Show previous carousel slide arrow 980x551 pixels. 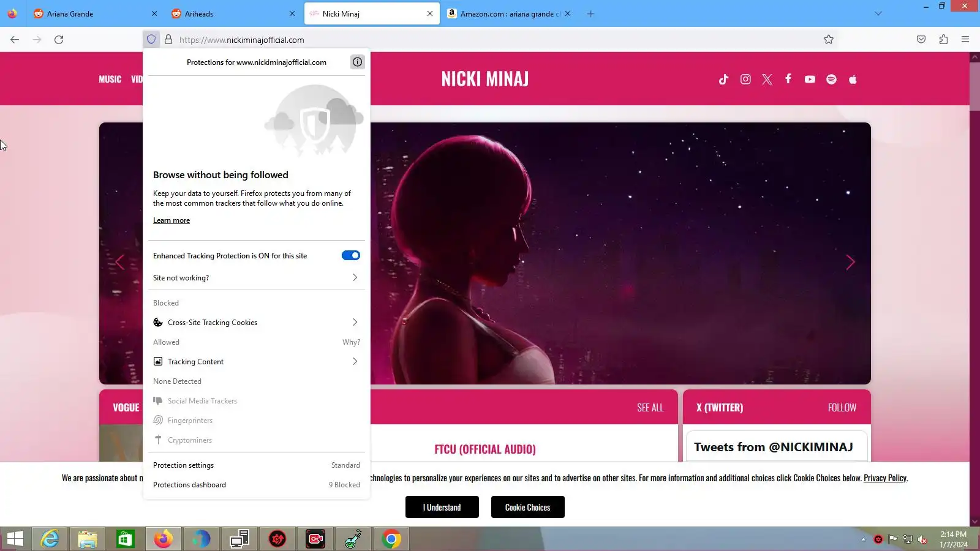coord(120,262)
